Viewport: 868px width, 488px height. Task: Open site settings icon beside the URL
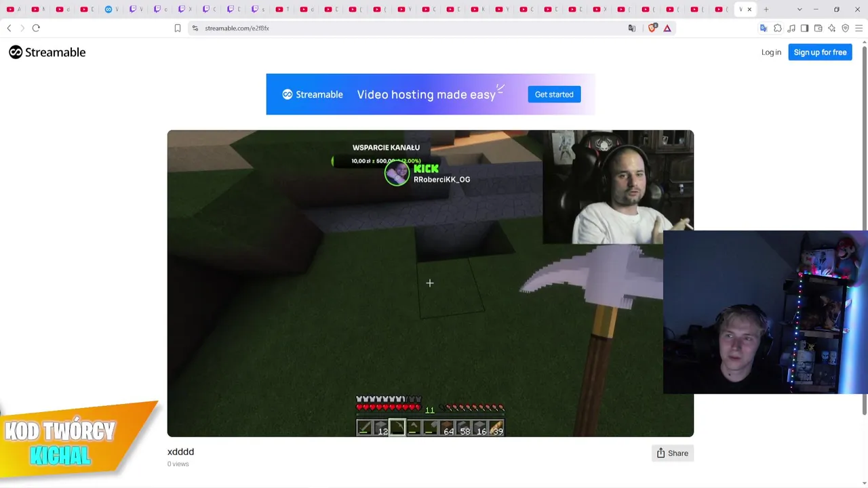(x=195, y=28)
